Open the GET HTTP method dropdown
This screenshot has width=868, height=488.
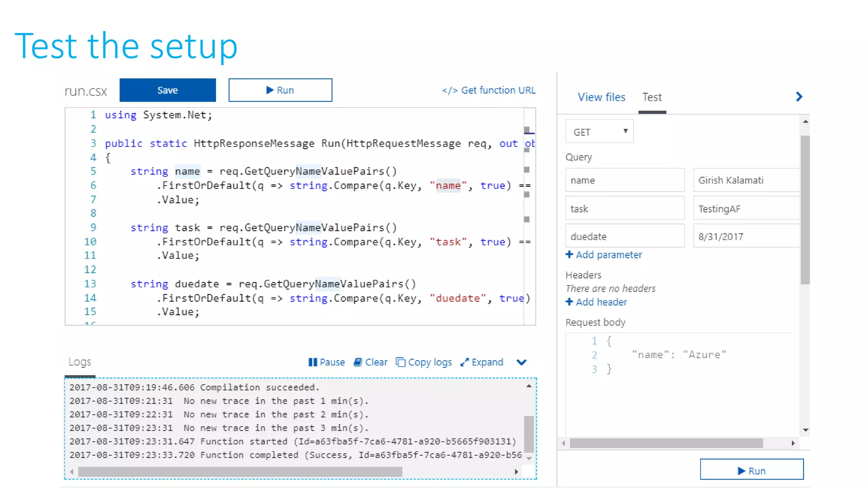coord(599,132)
